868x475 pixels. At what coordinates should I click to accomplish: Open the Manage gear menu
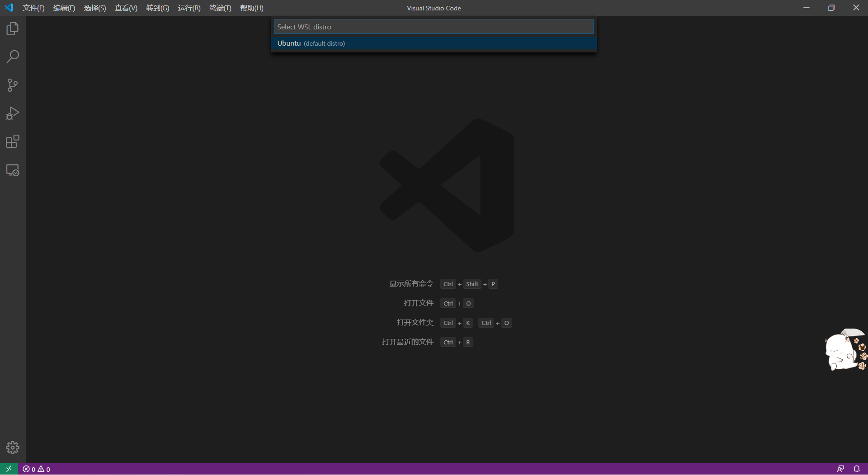(13, 447)
